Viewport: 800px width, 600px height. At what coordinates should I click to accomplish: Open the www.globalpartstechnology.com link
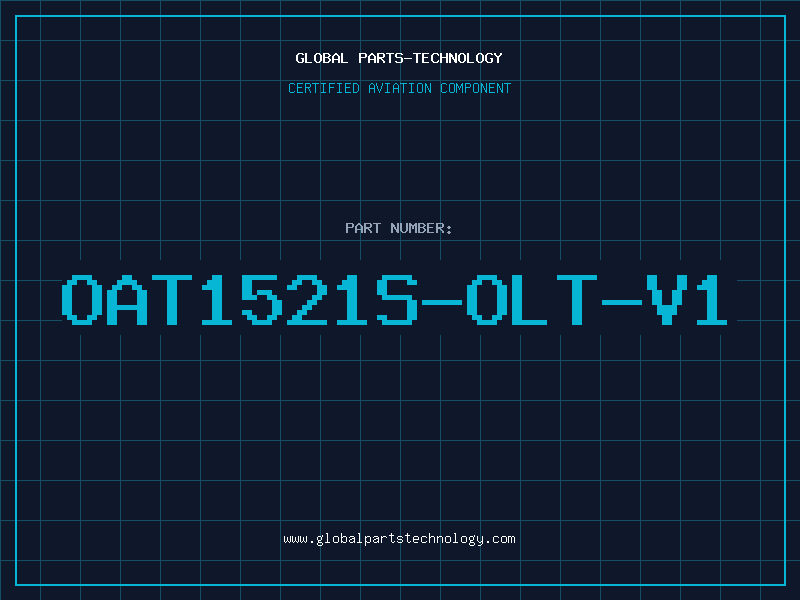click(399, 539)
